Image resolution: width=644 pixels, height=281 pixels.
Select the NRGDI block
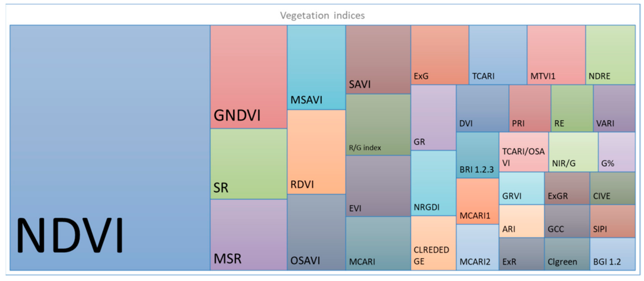tap(433, 183)
